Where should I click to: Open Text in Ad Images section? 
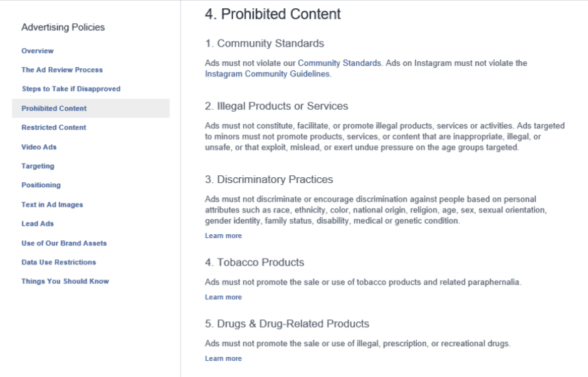tap(52, 205)
